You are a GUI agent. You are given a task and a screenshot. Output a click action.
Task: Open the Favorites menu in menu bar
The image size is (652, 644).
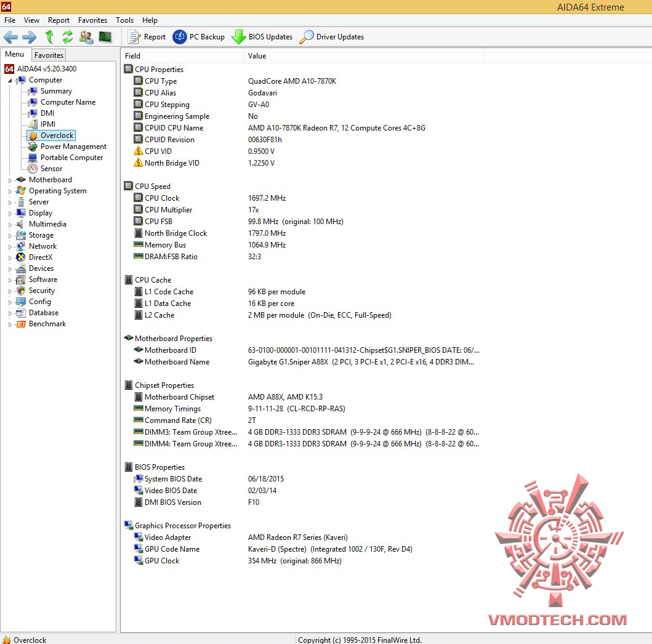coord(92,20)
